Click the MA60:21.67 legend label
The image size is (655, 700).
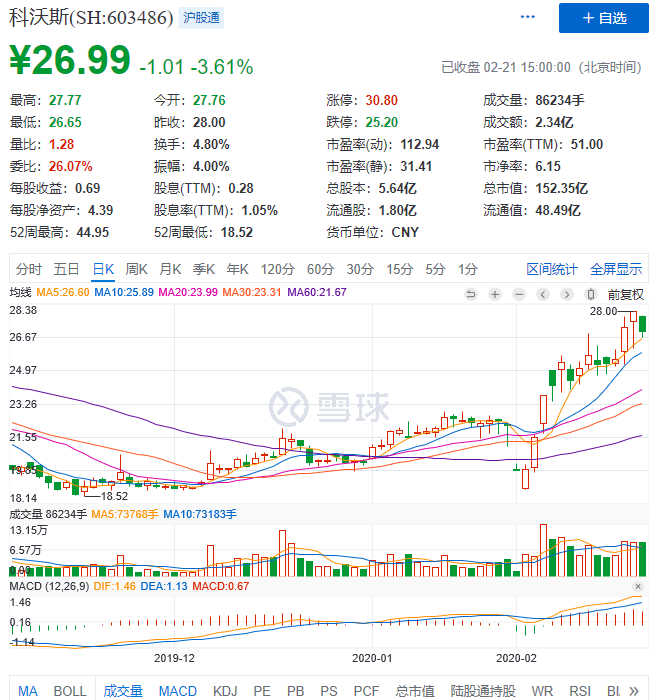point(317,292)
